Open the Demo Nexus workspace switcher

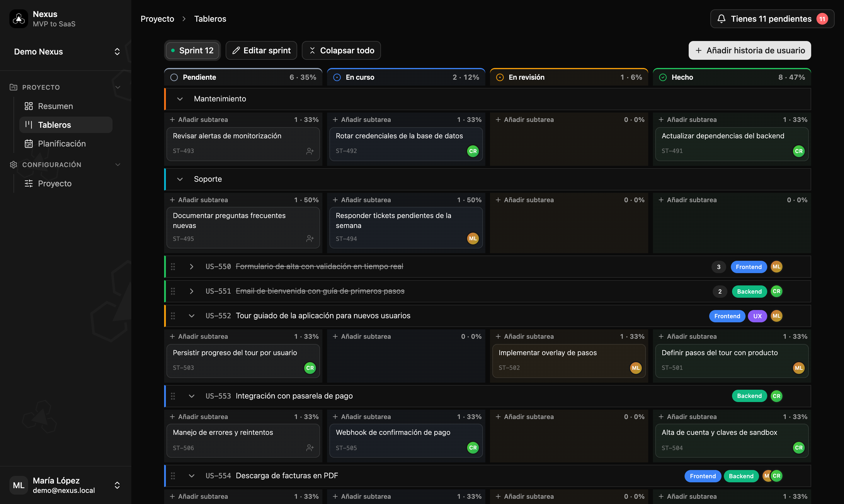tap(67, 52)
